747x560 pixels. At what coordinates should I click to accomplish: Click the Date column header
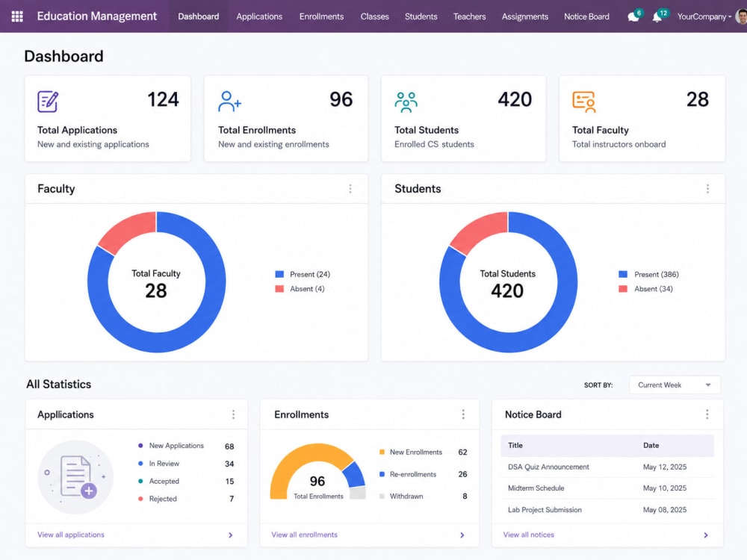pyautogui.click(x=651, y=445)
